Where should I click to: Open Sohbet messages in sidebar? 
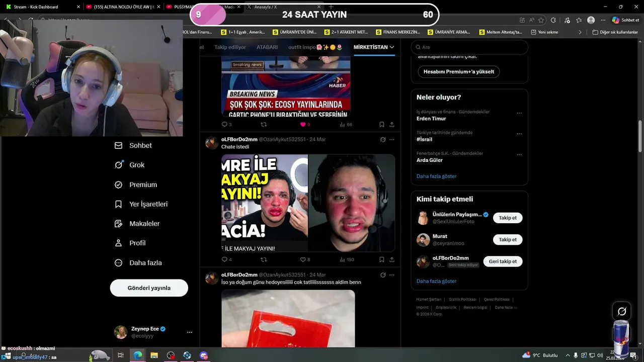click(133, 145)
